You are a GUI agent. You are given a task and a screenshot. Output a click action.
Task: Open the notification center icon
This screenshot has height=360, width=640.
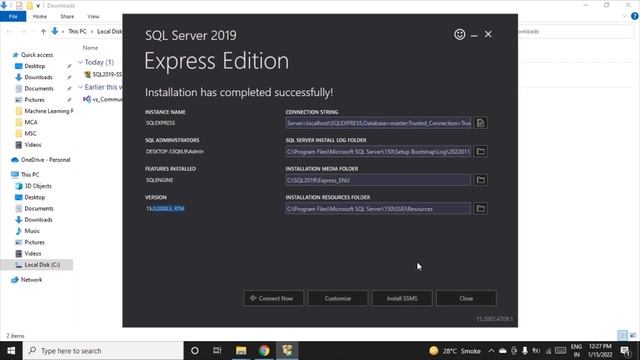pyautogui.click(x=625, y=351)
